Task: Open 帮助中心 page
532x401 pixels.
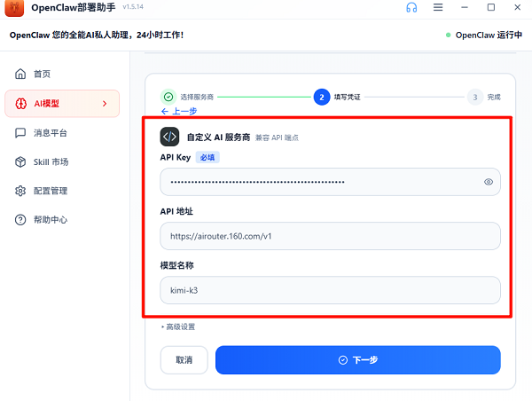Action: (x=62, y=220)
